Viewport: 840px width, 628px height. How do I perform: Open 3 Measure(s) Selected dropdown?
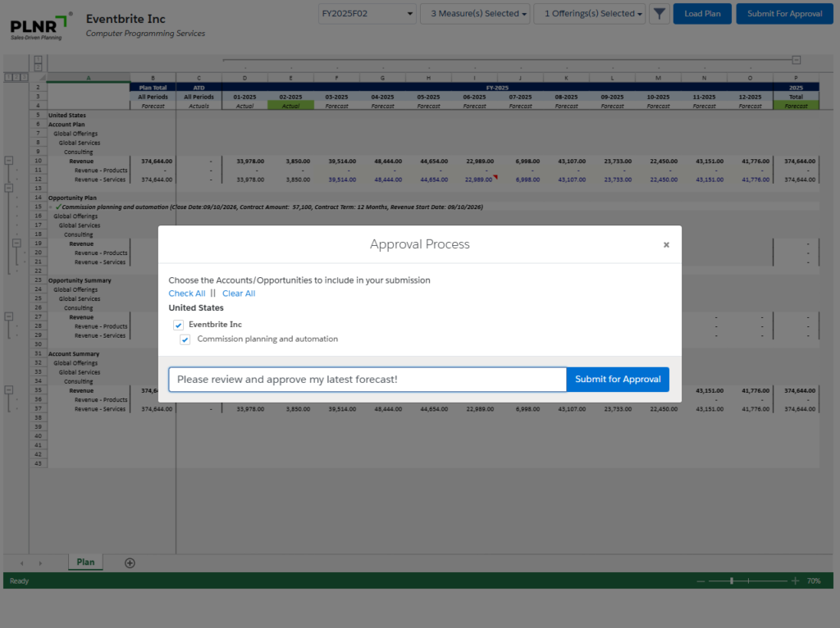(475, 14)
